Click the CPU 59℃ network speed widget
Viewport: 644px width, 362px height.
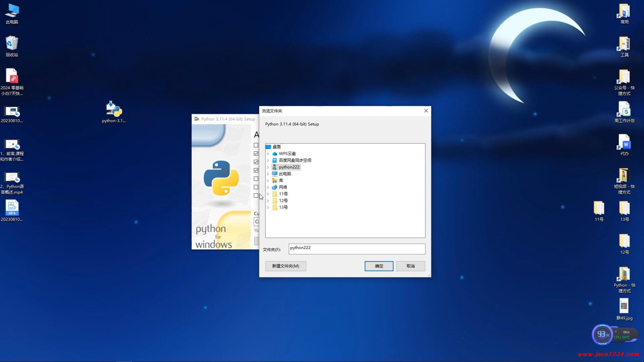(x=625, y=335)
